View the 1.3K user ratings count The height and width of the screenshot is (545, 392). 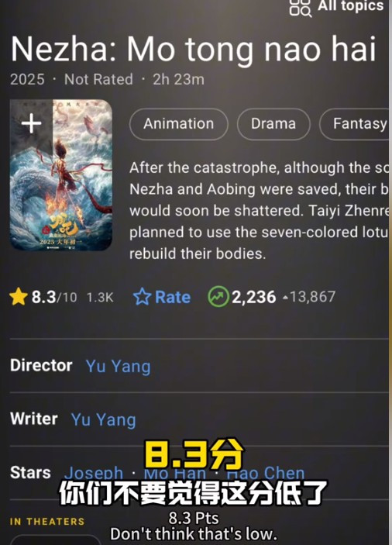(x=100, y=297)
